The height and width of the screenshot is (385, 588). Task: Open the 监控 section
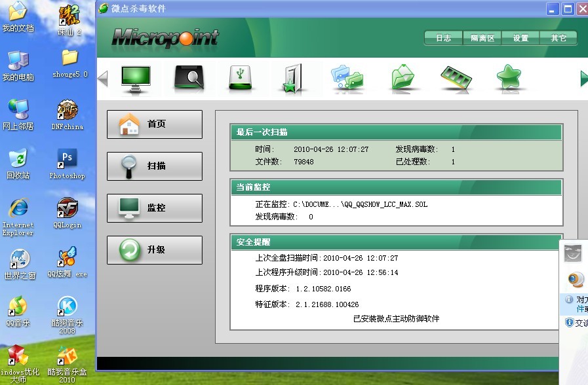click(x=155, y=208)
